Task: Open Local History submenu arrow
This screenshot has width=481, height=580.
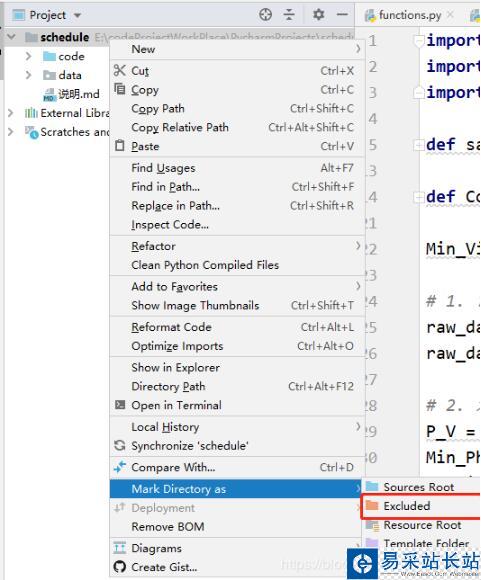Action: coord(358,426)
